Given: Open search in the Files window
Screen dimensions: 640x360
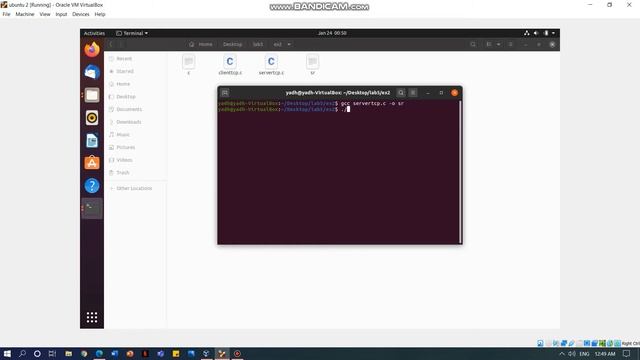Looking at the screenshot, I should click(473, 44).
